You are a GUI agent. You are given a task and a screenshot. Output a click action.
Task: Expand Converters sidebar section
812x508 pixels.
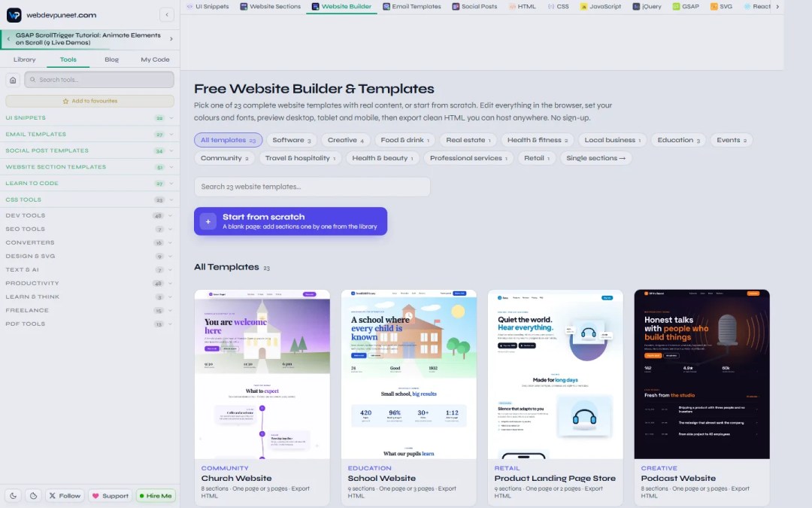point(89,242)
